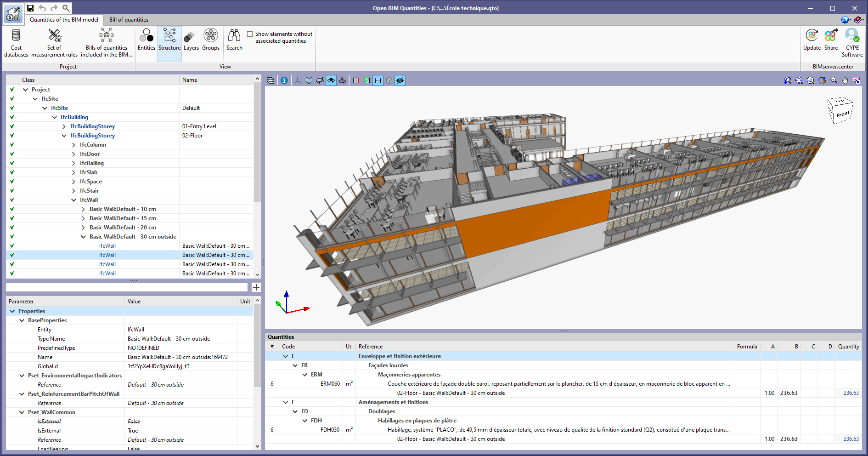This screenshot has width=868, height=456.
Task: Expand the 01-Entry Level IfcBuildingStorey node
Action: point(64,126)
